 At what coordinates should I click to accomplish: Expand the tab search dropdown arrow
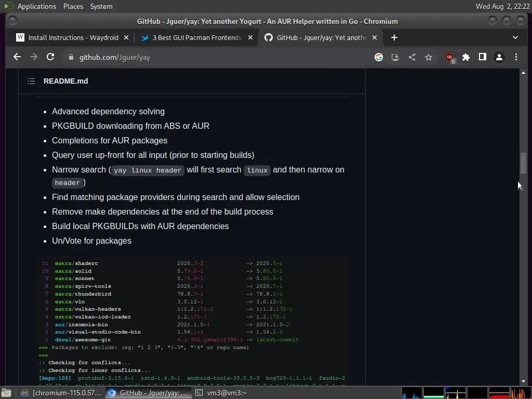515,37
